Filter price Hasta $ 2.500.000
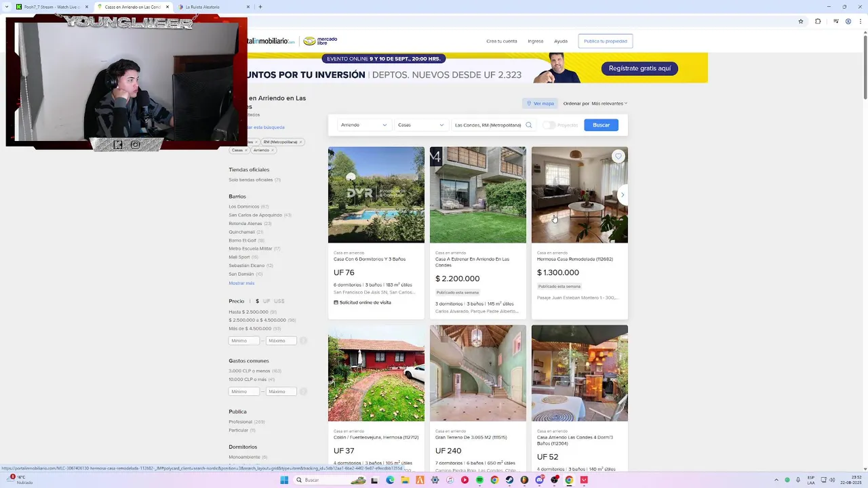Viewport: 868px width, 488px height. 248,312
